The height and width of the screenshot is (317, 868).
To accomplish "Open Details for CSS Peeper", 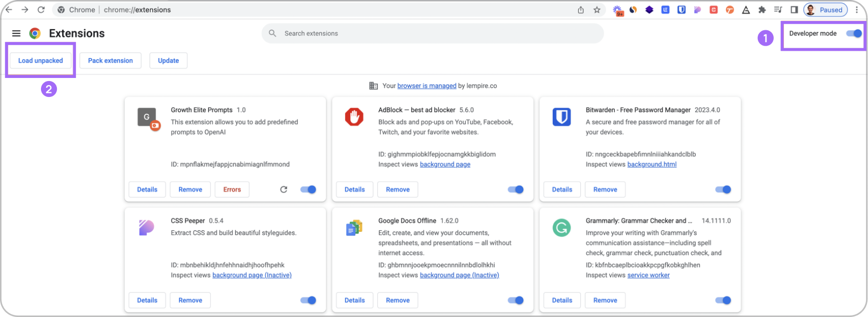I will pos(147,300).
